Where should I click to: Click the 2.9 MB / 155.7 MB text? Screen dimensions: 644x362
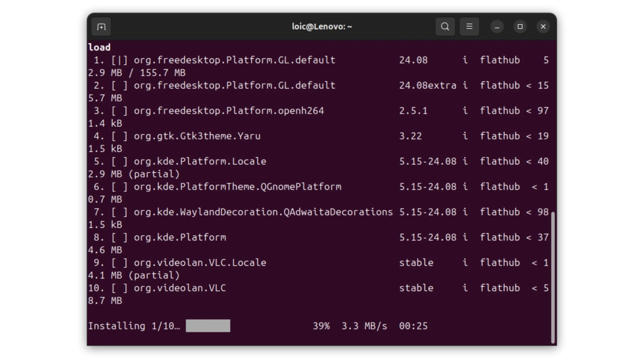137,73
